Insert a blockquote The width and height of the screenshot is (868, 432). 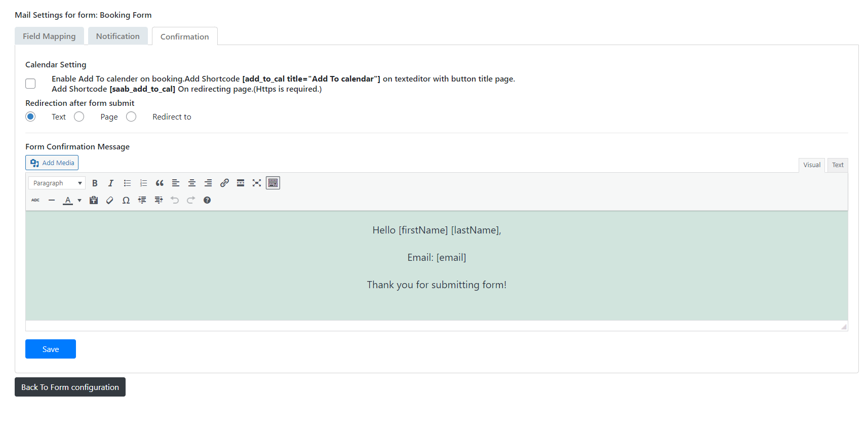point(160,183)
